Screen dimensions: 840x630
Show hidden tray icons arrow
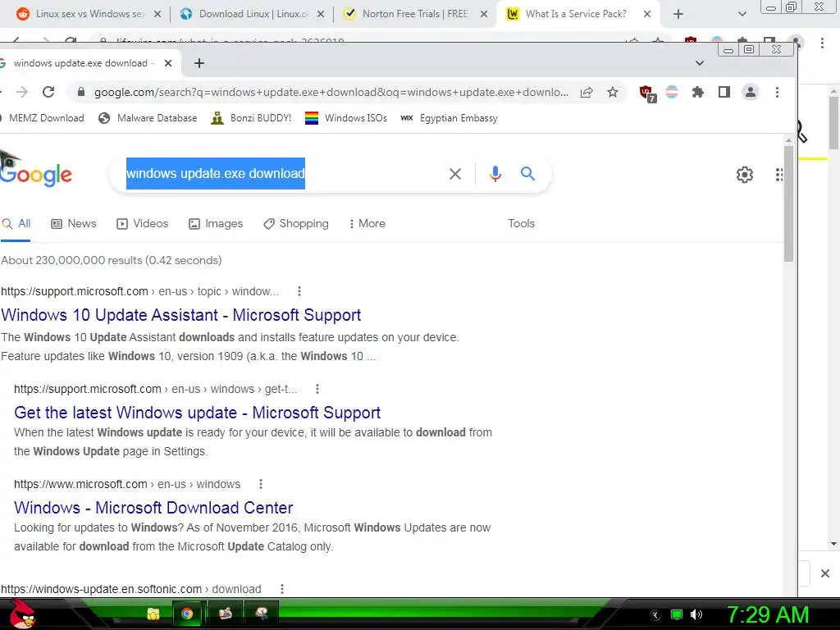[655, 614]
